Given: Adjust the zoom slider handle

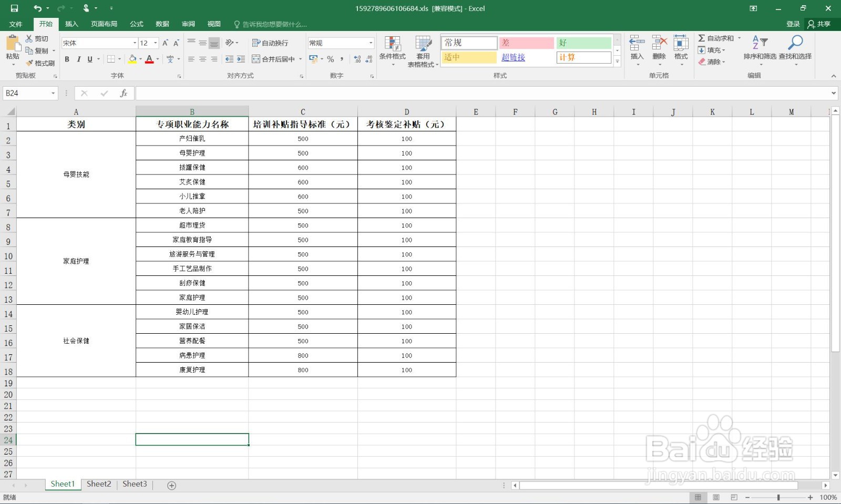Looking at the screenshot, I should [x=778, y=497].
